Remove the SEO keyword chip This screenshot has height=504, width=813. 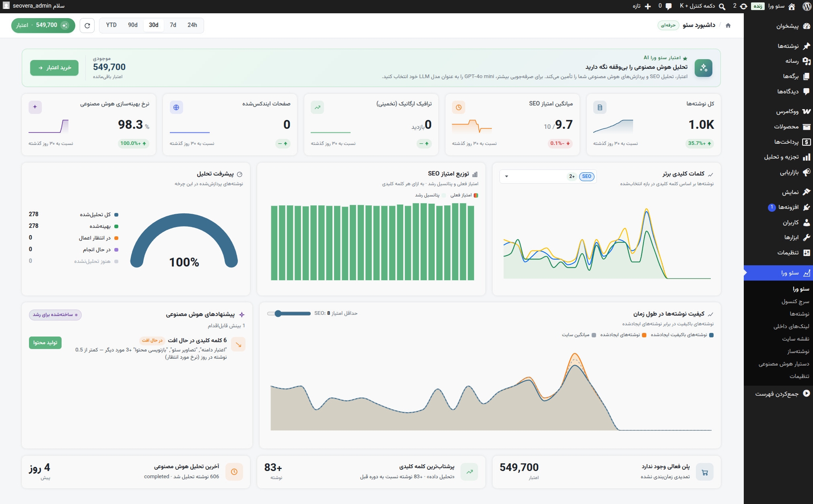click(x=587, y=176)
